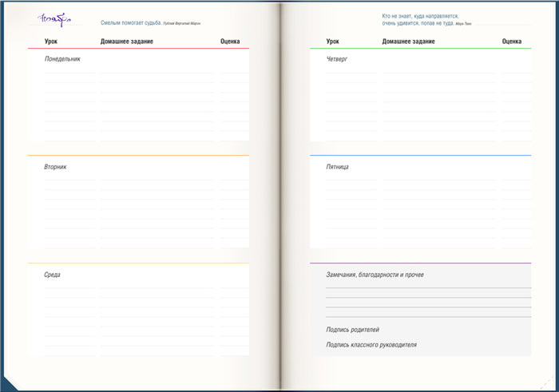Choose the Пятница day label
Screen dimensions: 559x392
[337, 167]
